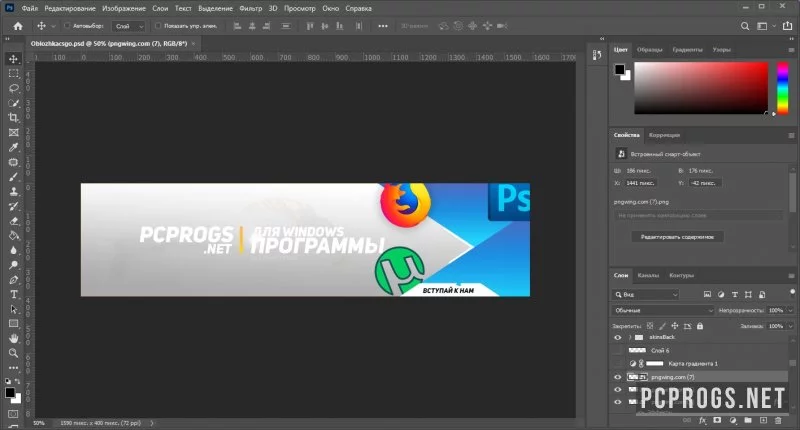Show the Карта градиента 1 layer

(x=618, y=364)
